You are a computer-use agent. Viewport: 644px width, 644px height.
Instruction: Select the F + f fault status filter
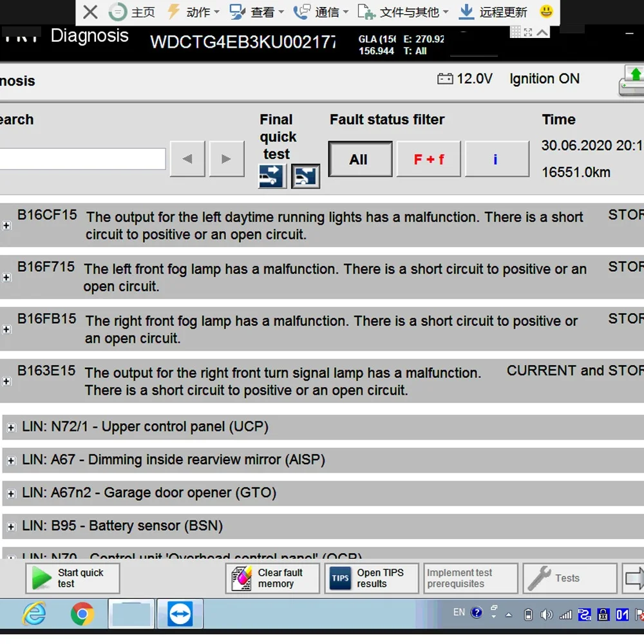pos(428,159)
